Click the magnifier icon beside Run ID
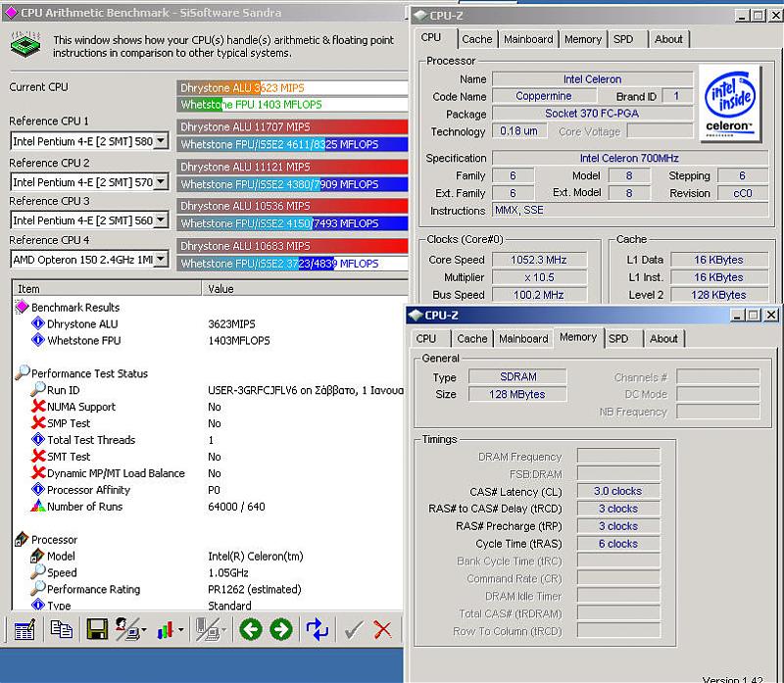This screenshot has height=683, width=784. [38, 389]
